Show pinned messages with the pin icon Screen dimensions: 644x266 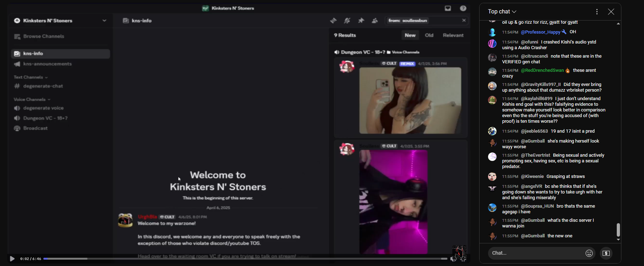361,21
